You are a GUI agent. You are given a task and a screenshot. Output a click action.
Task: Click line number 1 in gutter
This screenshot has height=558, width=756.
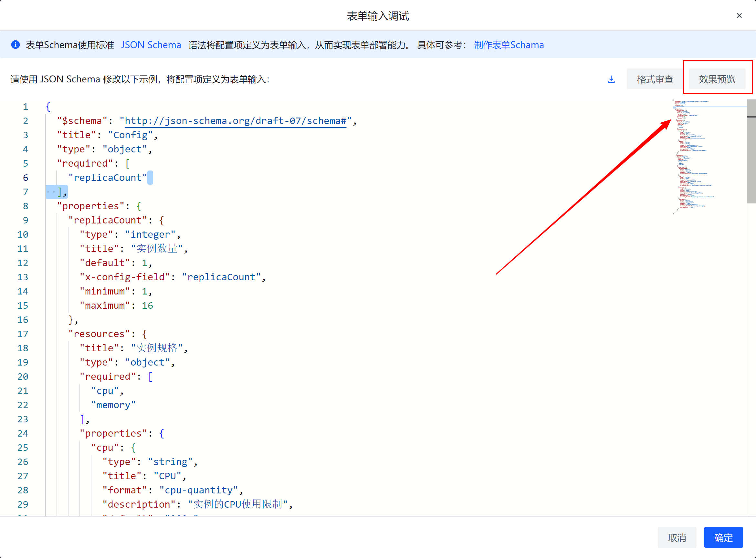[25, 107]
